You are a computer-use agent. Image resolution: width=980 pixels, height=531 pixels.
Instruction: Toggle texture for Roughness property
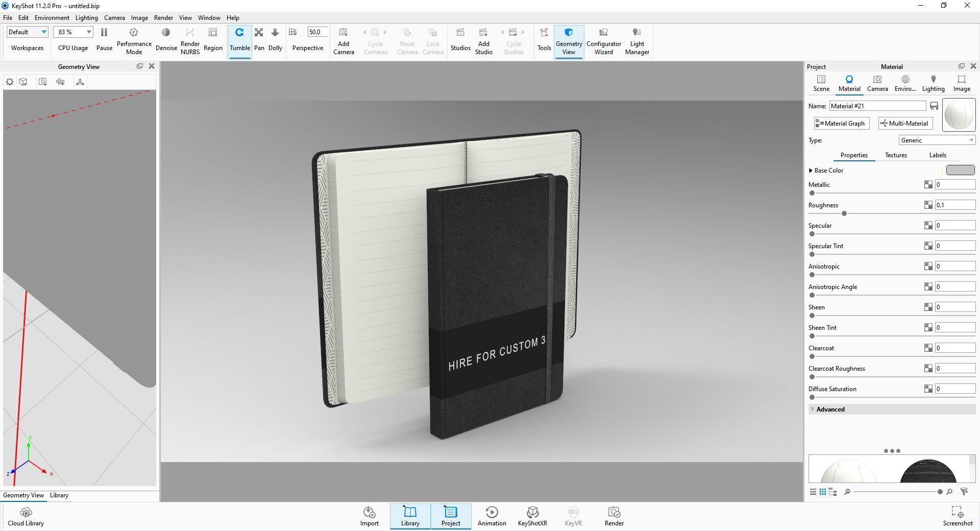[928, 205]
